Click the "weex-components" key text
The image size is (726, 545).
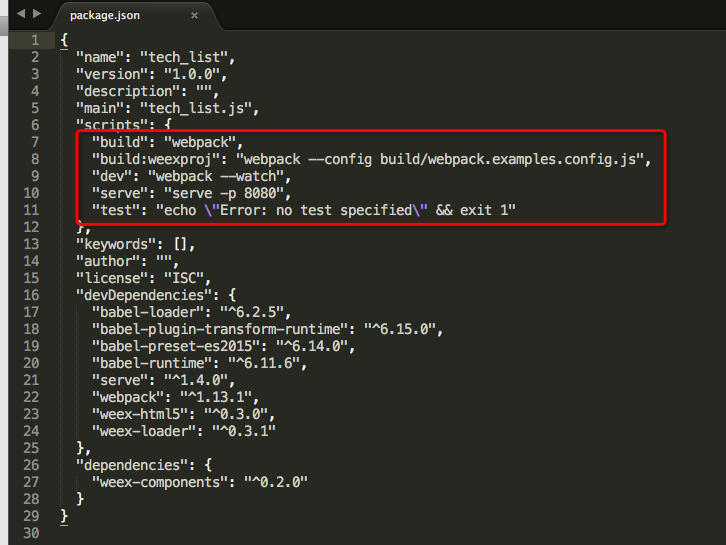coord(160,482)
